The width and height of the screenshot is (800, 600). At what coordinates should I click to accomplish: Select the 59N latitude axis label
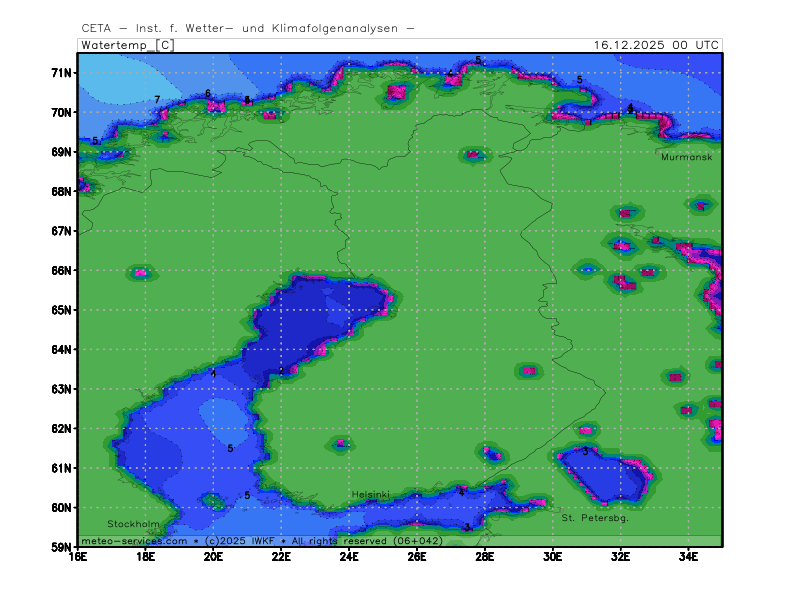point(62,547)
